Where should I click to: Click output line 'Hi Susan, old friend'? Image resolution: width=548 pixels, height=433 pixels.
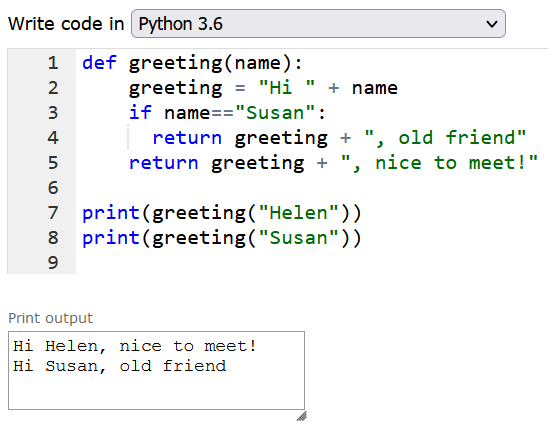coord(120,366)
